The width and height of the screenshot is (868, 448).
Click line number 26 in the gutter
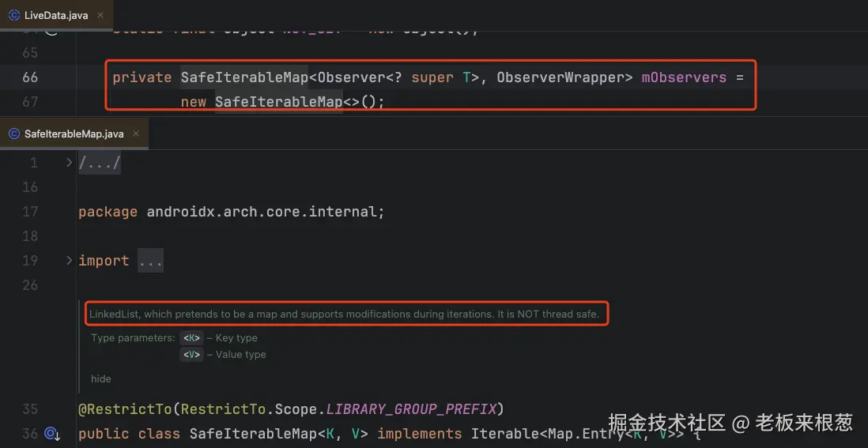pyautogui.click(x=31, y=284)
